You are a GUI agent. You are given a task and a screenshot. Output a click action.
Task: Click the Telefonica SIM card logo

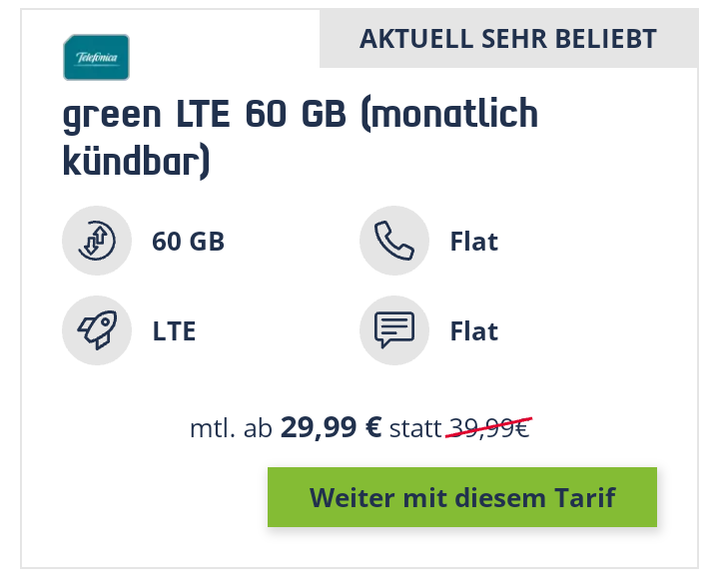(x=96, y=57)
